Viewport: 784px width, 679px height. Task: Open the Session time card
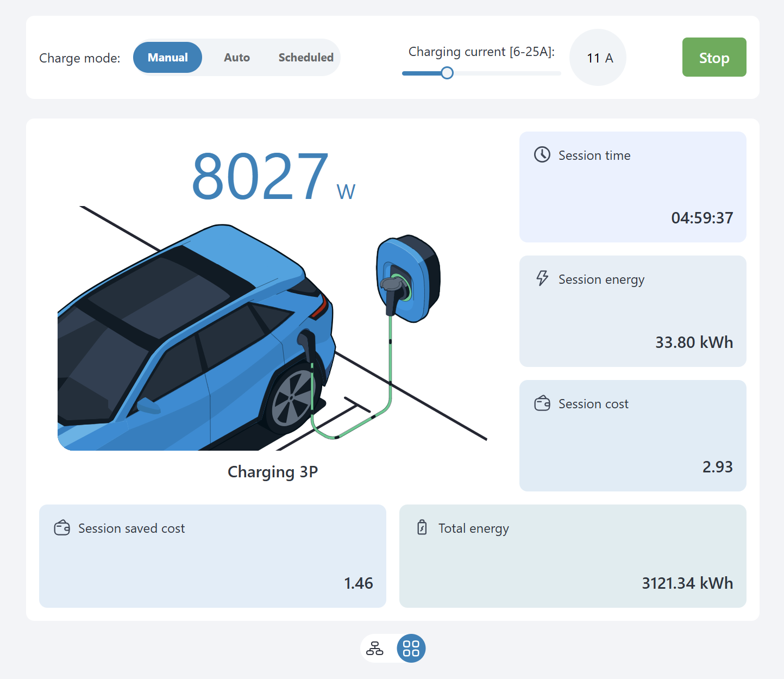coord(632,186)
